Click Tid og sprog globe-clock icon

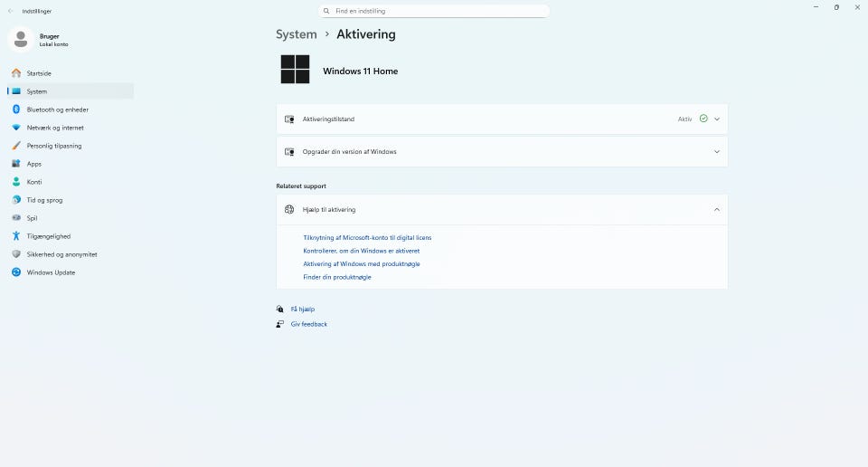click(16, 200)
